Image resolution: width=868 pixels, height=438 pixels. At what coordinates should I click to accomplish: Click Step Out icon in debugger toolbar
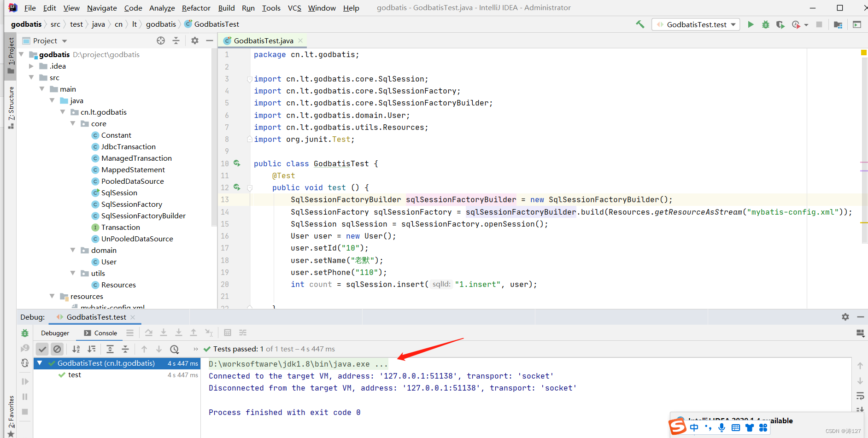pos(194,333)
